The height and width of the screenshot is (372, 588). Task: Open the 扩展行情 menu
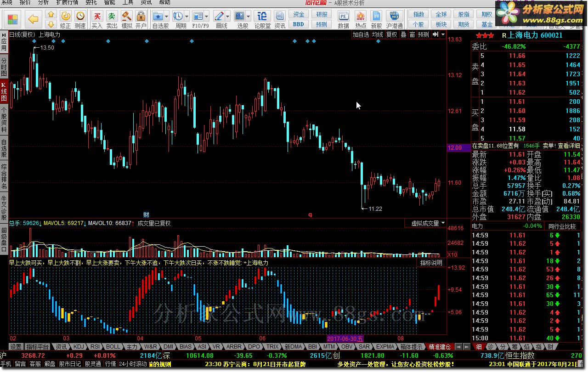point(68,3)
